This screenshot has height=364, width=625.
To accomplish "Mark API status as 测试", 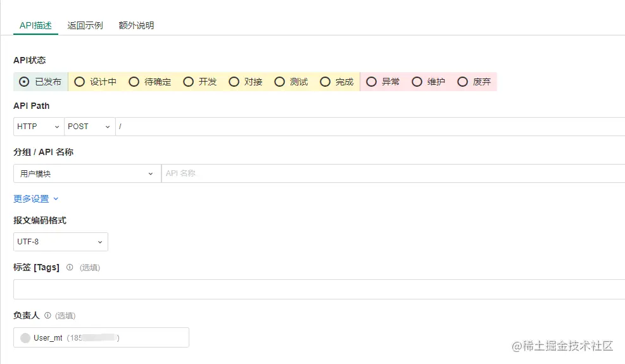I will (x=279, y=82).
